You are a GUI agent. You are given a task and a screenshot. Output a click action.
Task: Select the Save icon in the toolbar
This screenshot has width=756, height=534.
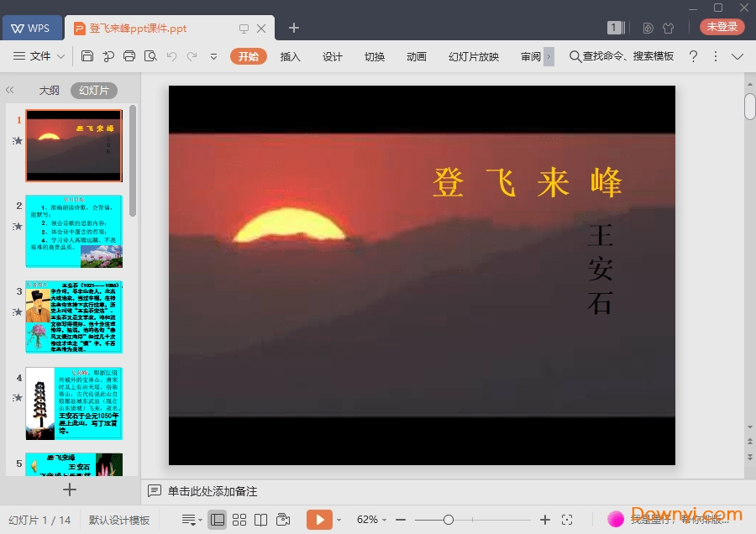point(87,57)
